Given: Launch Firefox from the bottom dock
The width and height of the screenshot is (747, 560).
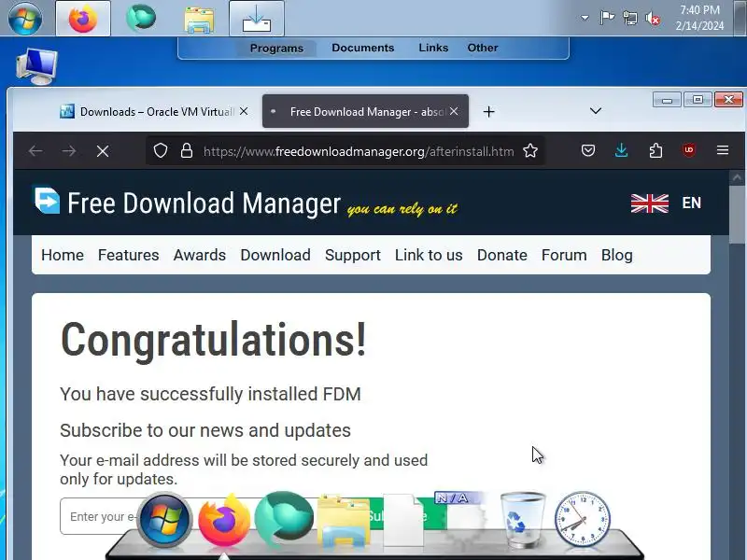Looking at the screenshot, I should coord(224,520).
